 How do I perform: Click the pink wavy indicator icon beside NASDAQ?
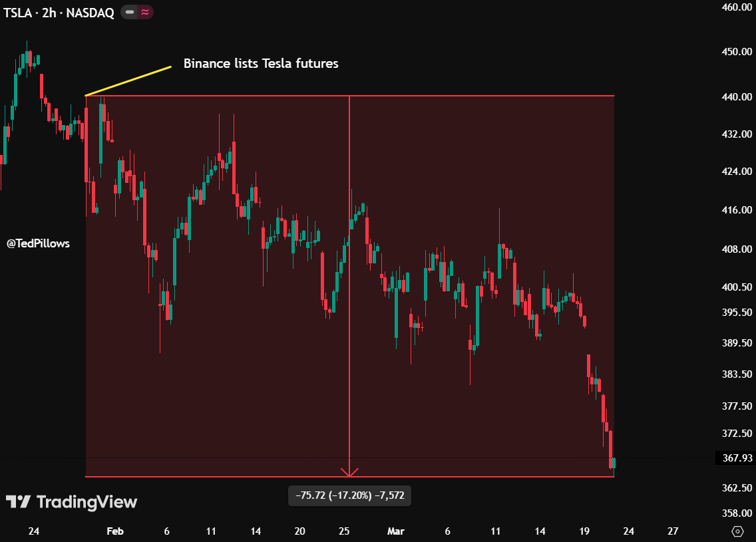(145, 12)
